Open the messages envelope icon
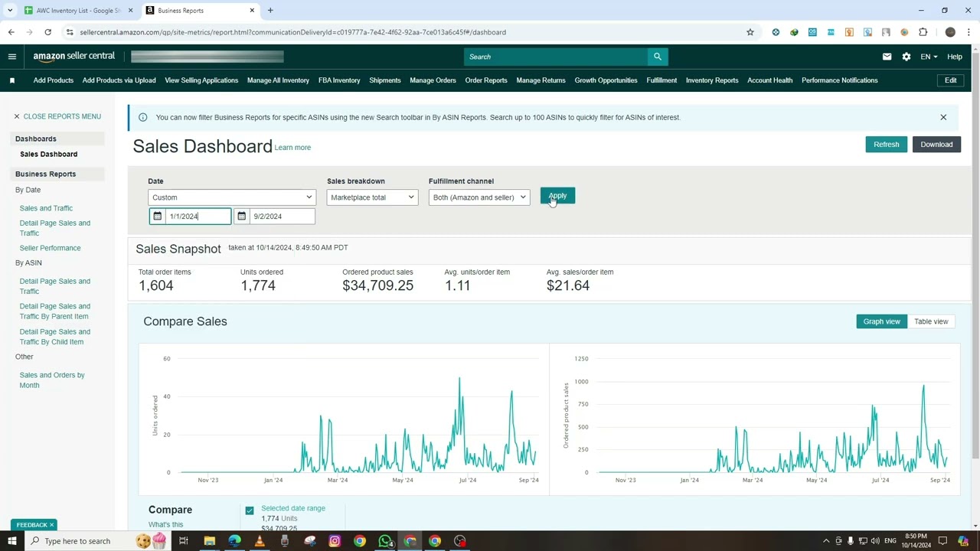Viewport: 980px width, 551px height. pyautogui.click(x=887, y=57)
